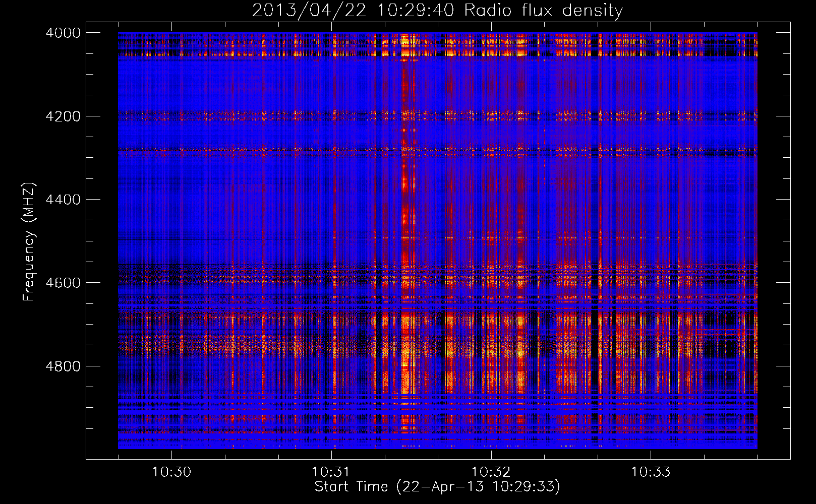Image resolution: width=816 pixels, height=504 pixels.
Task: Click the 4200 frequency tick label
Action: pyautogui.click(x=63, y=116)
